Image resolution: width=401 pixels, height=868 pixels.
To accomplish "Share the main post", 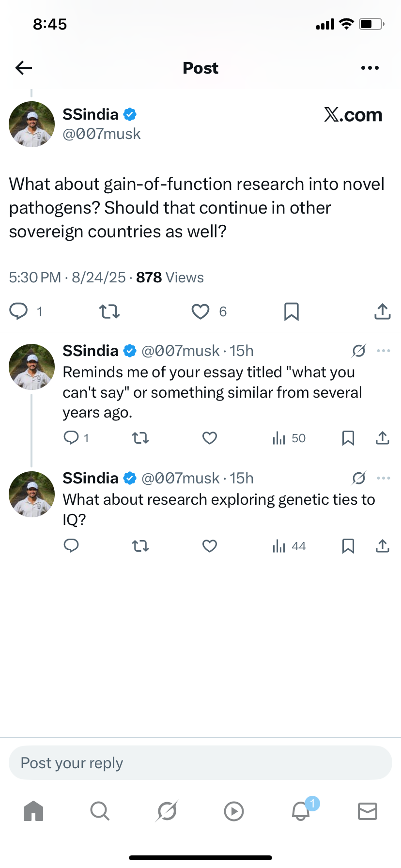I will coord(382,311).
